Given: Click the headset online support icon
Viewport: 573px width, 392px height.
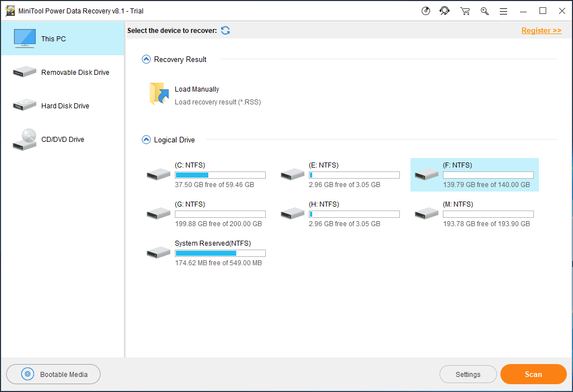Looking at the screenshot, I should [x=445, y=11].
